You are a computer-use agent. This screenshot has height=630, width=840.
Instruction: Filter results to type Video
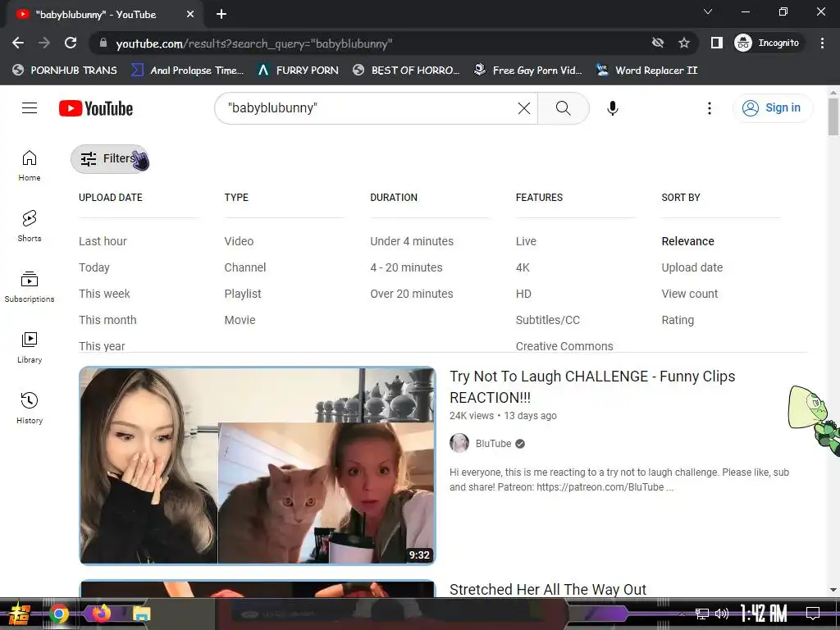coord(239,241)
